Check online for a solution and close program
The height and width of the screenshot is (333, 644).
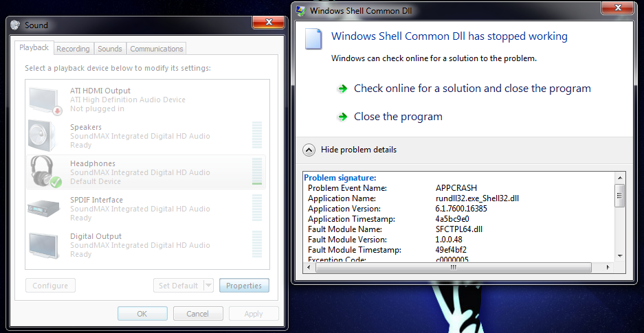pos(472,89)
